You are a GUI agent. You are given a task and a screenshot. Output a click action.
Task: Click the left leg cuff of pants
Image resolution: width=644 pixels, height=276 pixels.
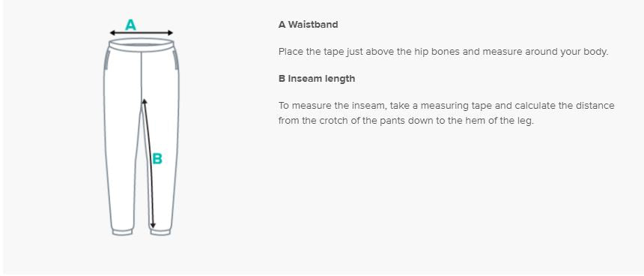click(122, 232)
